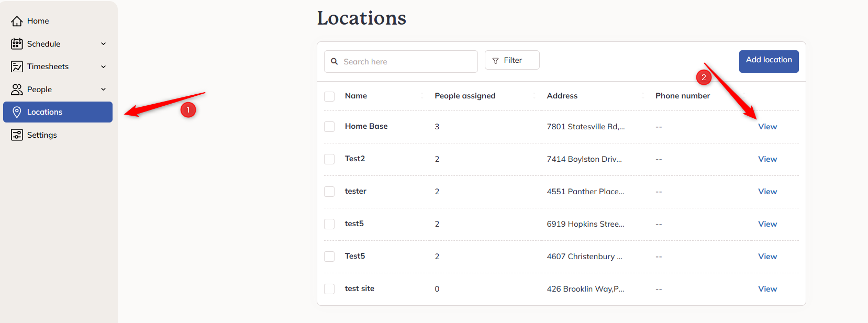Click the Add location button
The height and width of the screenshot is (323, 868).
tap(769, 61)
